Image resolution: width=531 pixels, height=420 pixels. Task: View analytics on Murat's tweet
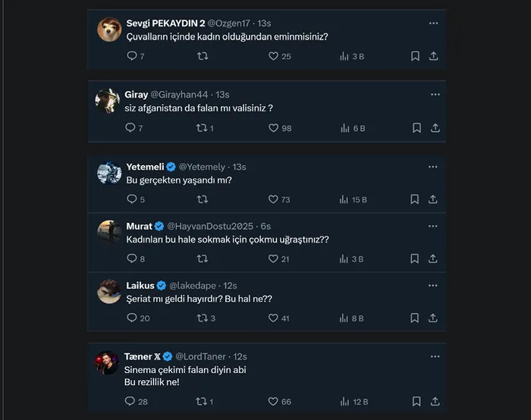[344, 259]
